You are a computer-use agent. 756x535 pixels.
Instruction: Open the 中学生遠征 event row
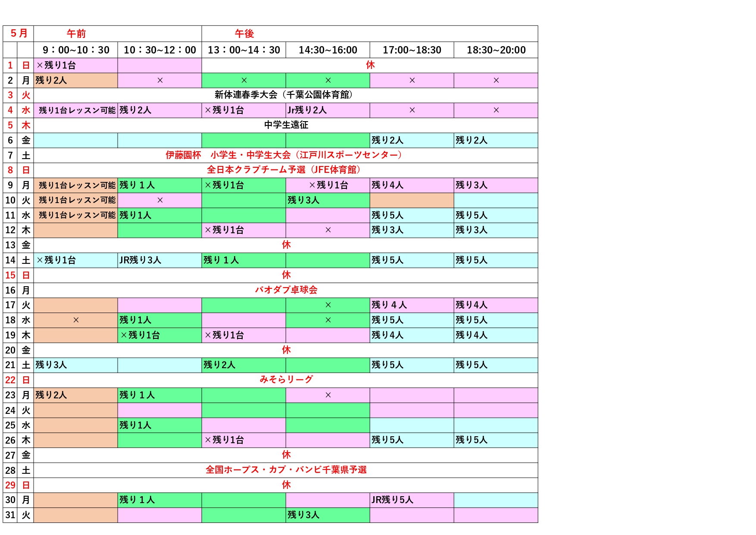[x=286, y=125]
